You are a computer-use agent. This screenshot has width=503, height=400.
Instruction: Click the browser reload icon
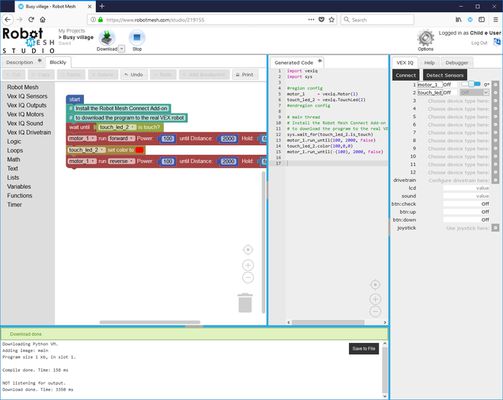click(x=31, y=19)
